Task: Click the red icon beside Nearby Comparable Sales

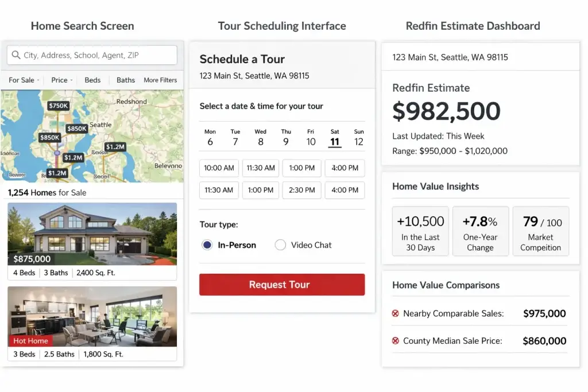Action: point(395,313)
